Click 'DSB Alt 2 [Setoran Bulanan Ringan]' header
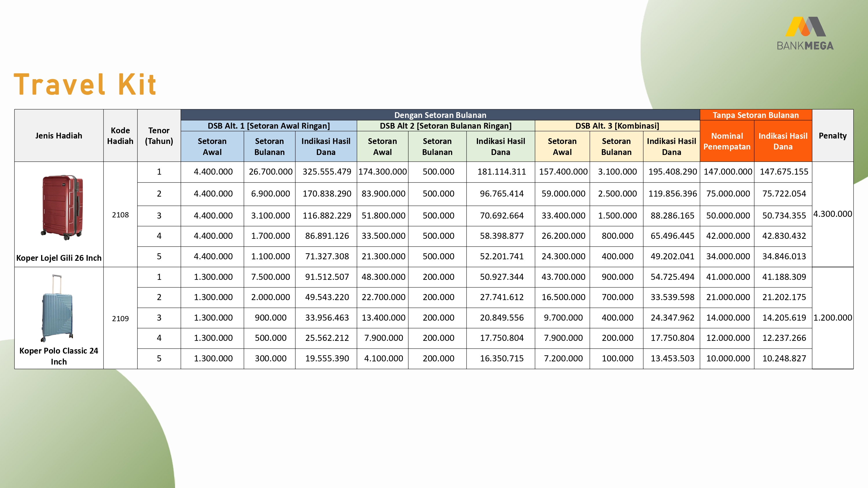The height and width of the screenshot is (488, 868). [446, 126]
